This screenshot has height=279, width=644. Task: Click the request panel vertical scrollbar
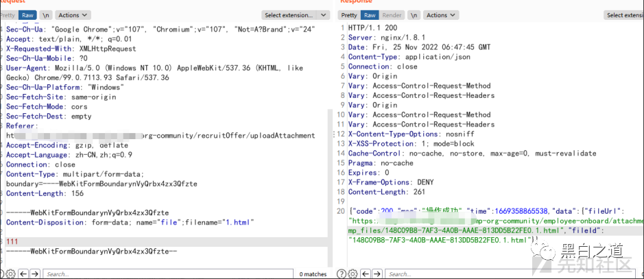pyautogui.click(x=330, y=171)
